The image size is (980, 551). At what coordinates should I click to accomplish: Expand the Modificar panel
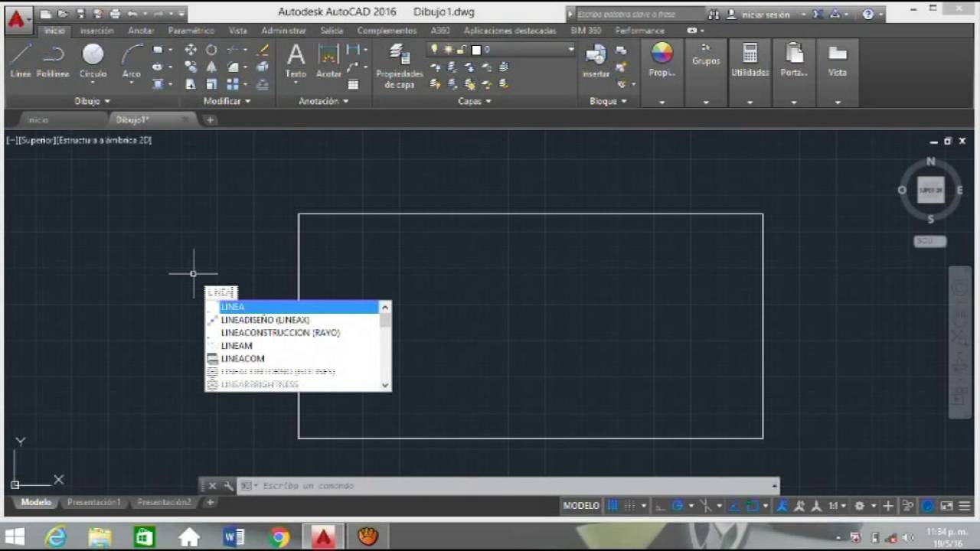pos(227,101)
